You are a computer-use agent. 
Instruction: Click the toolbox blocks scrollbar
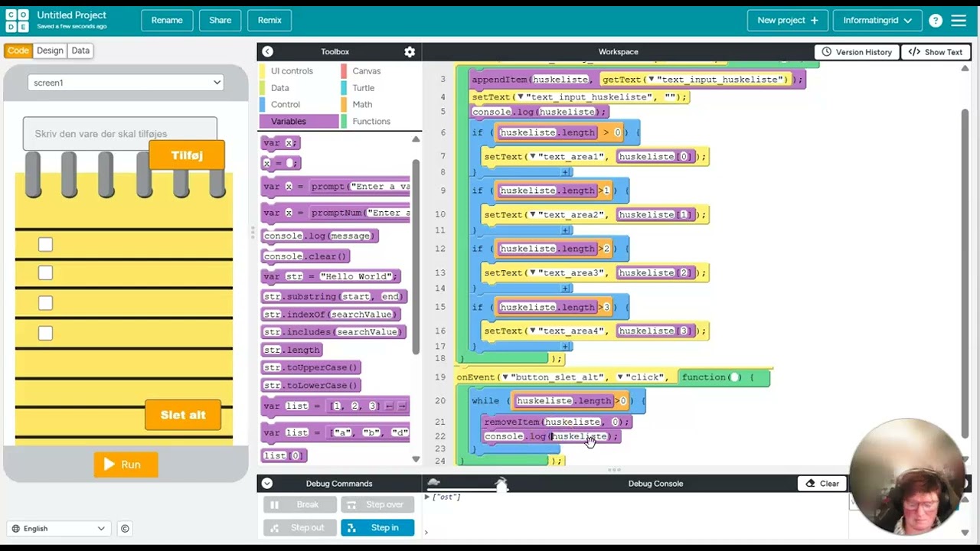pyautogui.click(x=416, y=256)
